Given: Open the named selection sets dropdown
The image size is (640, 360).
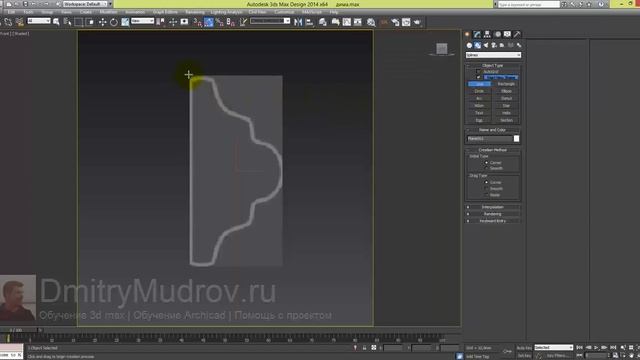Looking at the screenshot, I should click(x=270, y=20).
